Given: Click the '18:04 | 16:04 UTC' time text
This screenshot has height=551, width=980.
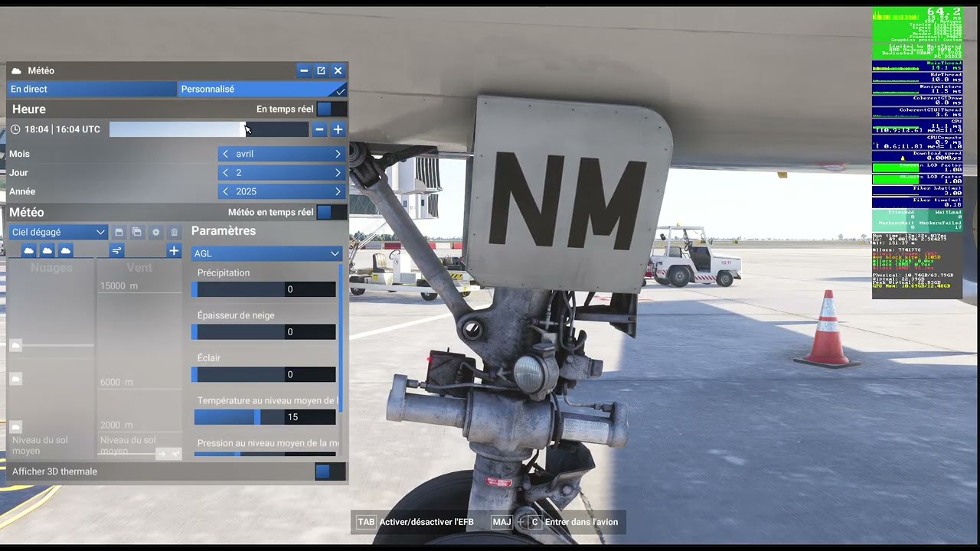Looking at the screenshot, I should coord(62,129).
